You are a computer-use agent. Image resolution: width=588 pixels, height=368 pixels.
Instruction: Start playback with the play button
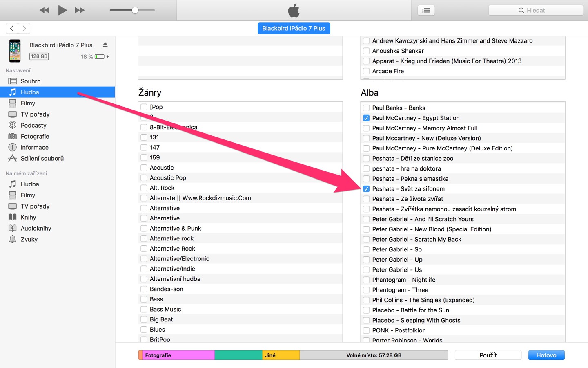[x=62, y=10]
